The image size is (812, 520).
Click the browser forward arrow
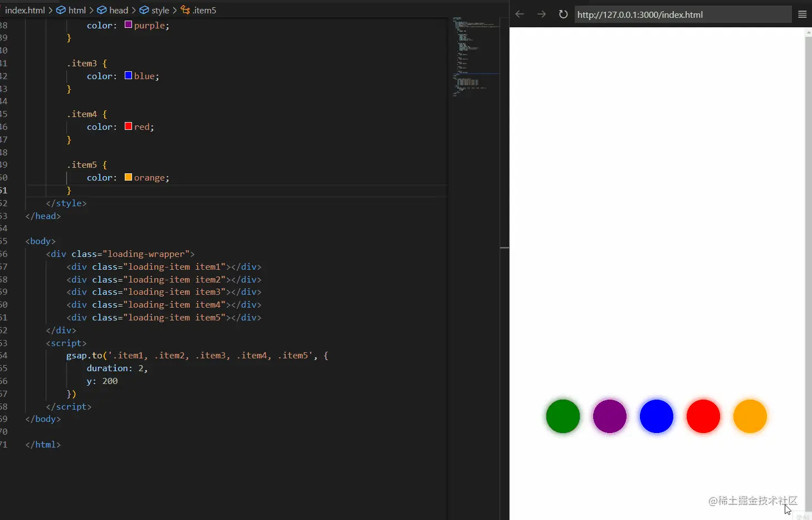click(x=541, y=14)
